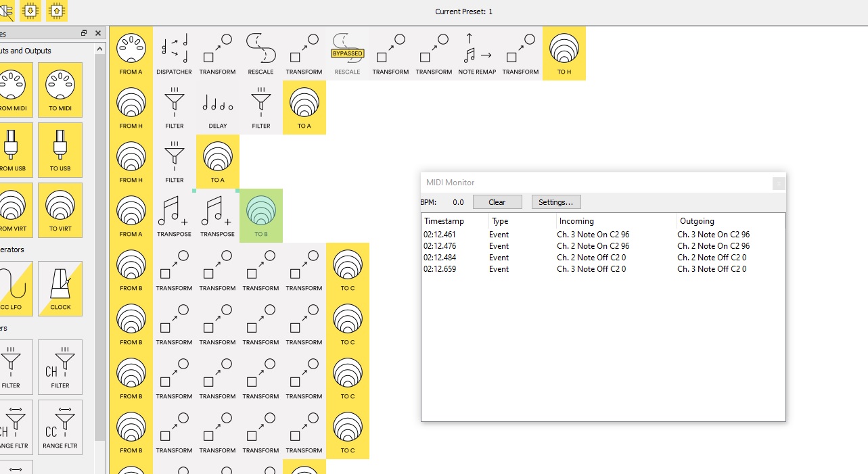Select monitor row with timestamp 02:12.476
Screen dimensions: 868x474
[x=603, y=246]
